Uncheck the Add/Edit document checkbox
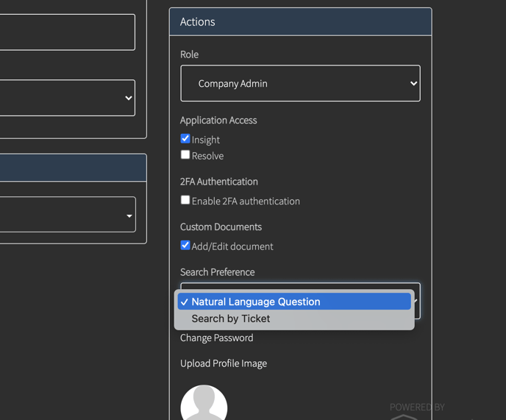 click(x=185, y=245)
